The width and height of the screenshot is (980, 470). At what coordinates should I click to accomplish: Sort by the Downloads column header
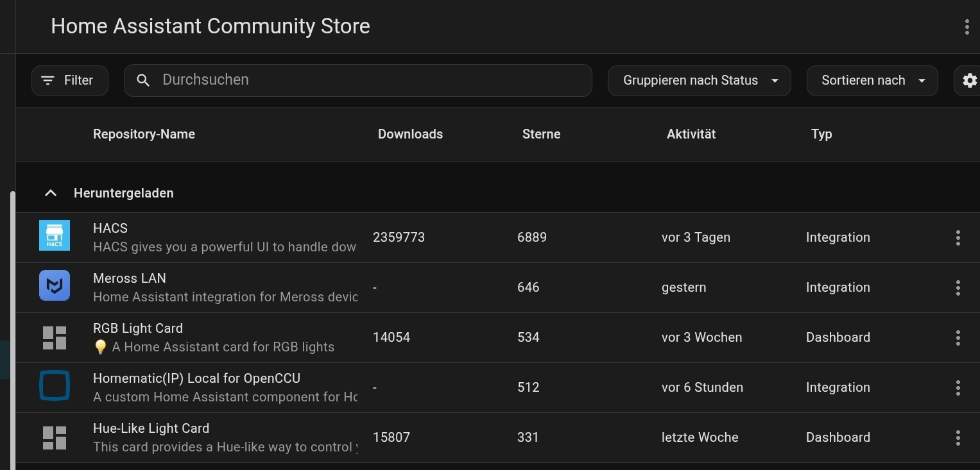coord(410,134)
